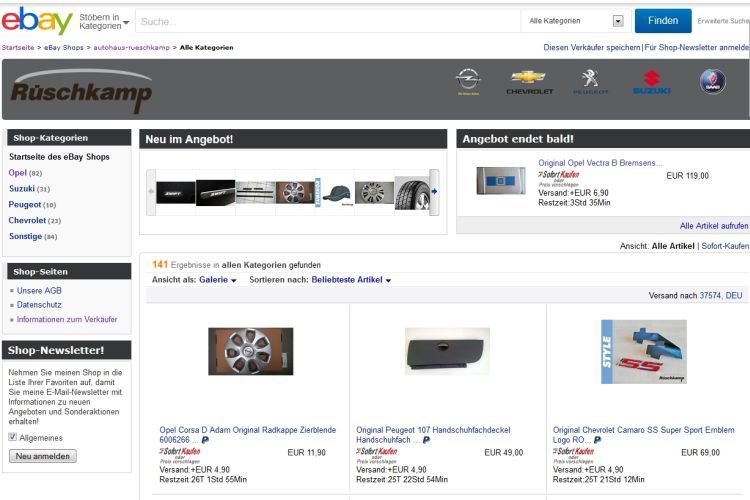Open the tire thumbnail in carousel
This screenshot has width=750, height=500.
click(x=412, y=192)
